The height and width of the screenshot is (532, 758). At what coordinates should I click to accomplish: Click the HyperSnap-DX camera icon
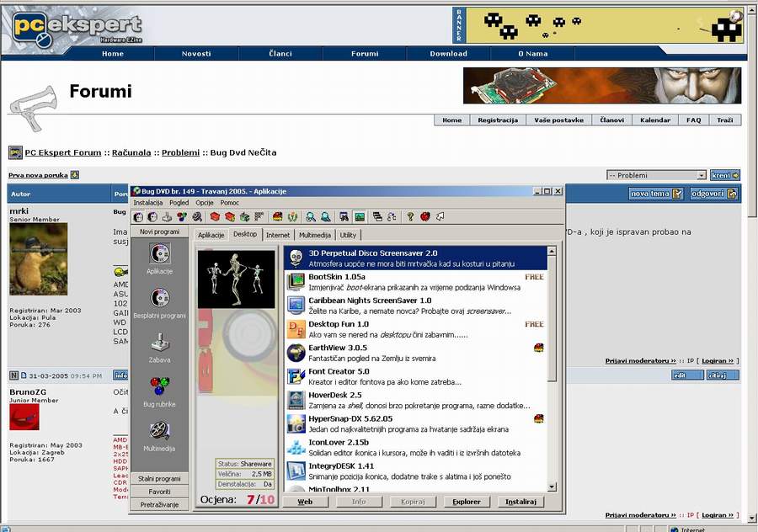coord(296,423)
